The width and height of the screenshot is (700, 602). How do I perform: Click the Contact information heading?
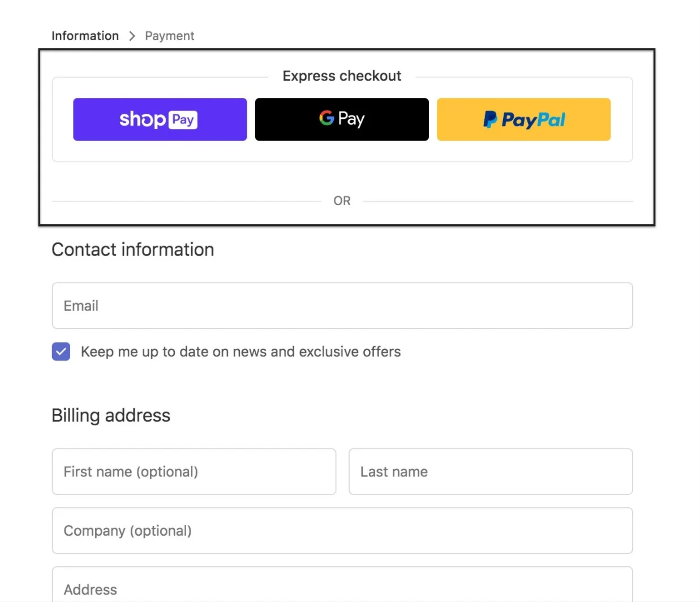(x=133, y=250)
